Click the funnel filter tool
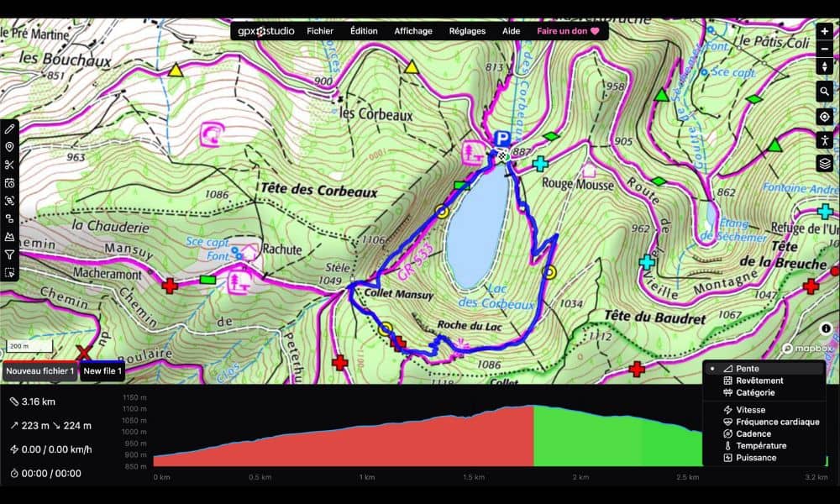The image size is (840, 504). (9, 255)
